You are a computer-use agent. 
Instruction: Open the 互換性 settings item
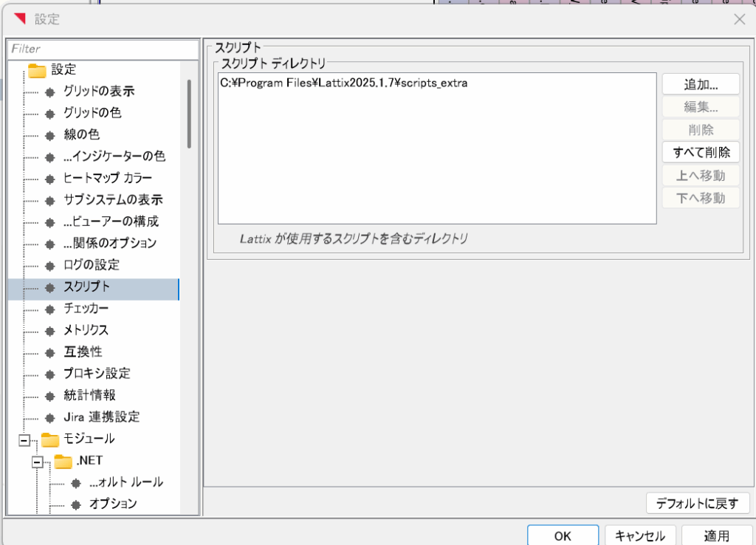83,352
